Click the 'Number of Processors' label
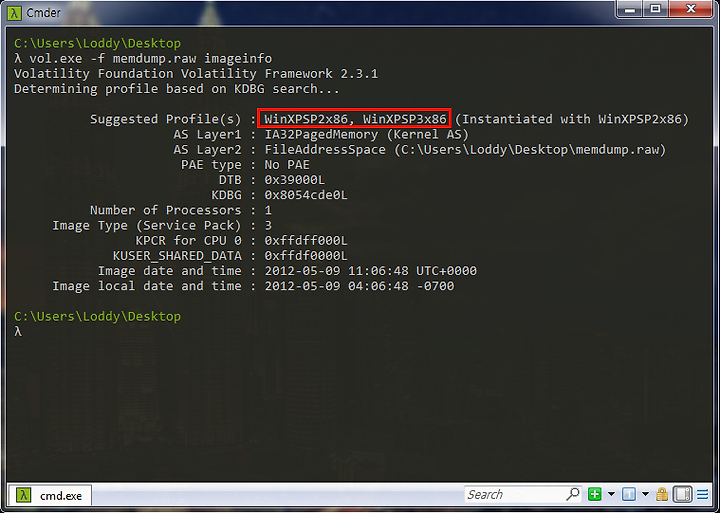This screenshot has width=720, height=513. coord(165,210)
